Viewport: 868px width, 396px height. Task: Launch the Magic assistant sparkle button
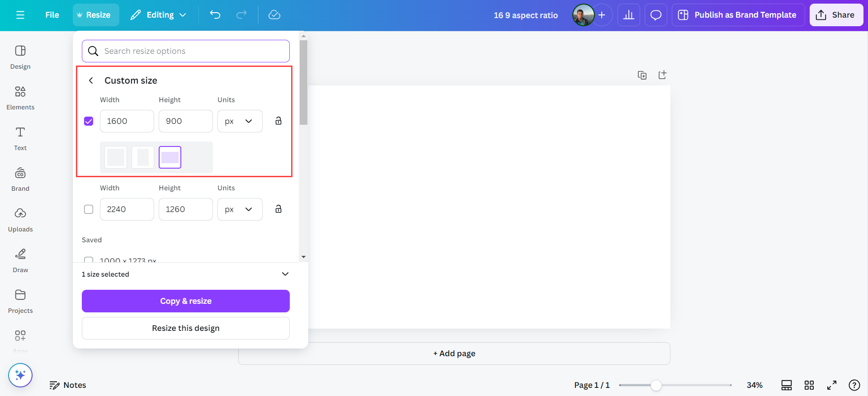tap(20, 375)
